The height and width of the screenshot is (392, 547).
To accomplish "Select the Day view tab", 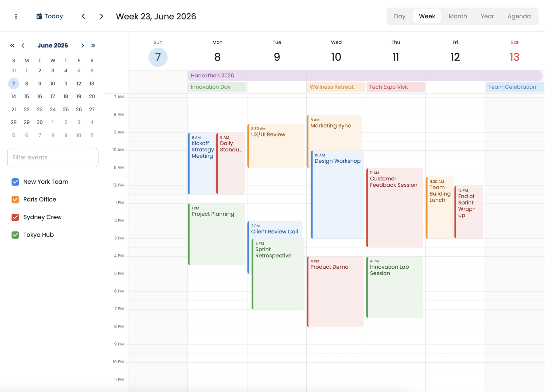I will coord(400,16).
